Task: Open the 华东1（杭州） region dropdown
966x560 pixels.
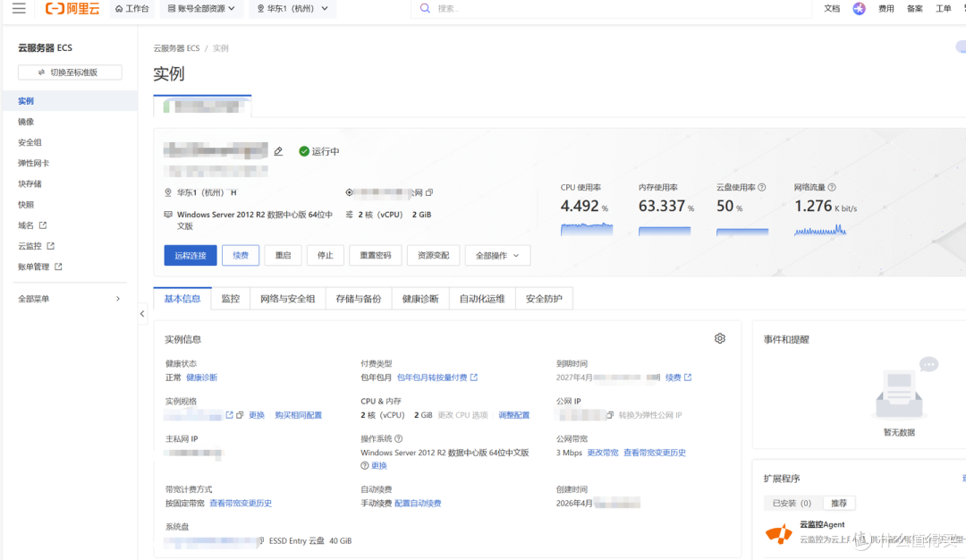Action: [x=292, y=9]
